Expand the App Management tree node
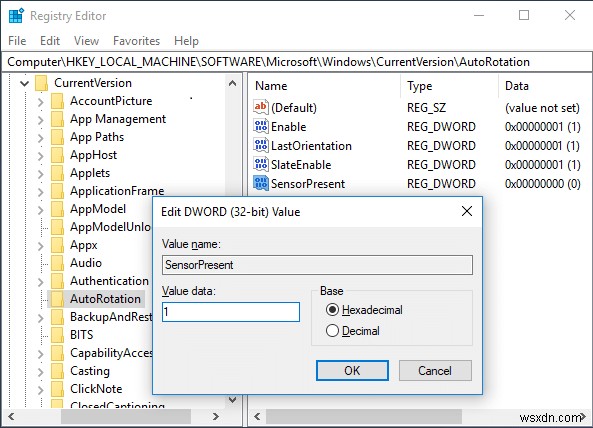The height and width of the screenshot is (428, 593). (x=40, y=119)
